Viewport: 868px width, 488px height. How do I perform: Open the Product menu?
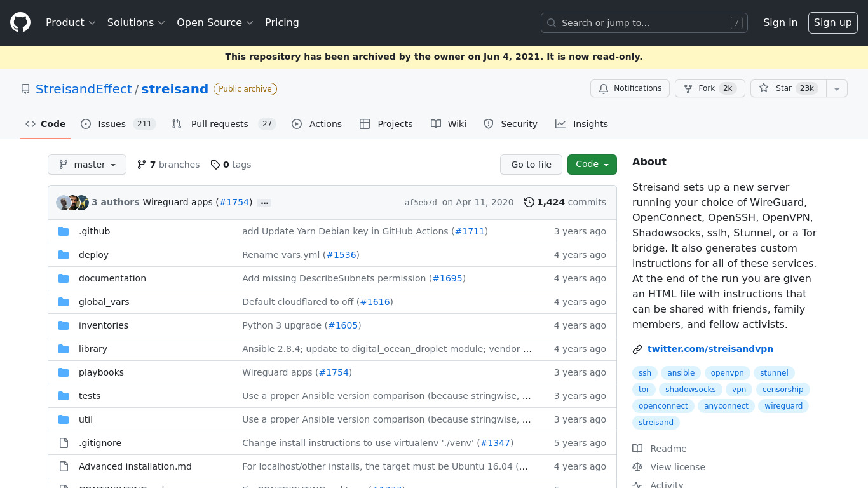click(x=71, y=23)
